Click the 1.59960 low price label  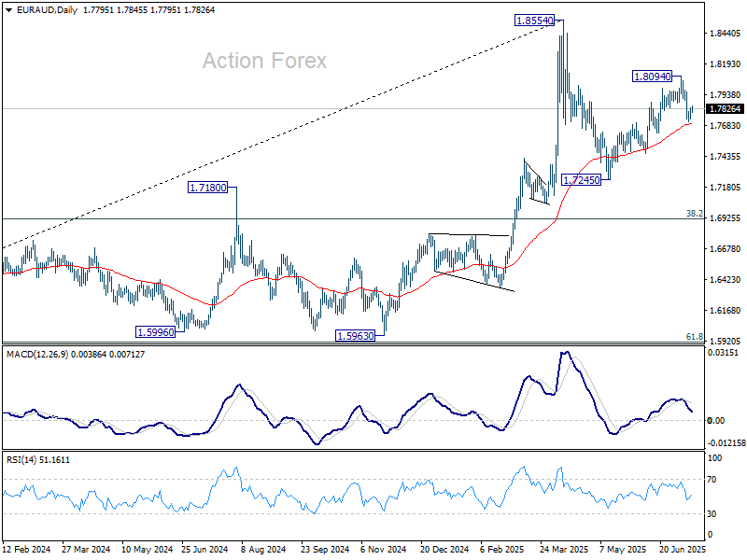[155, 332]
